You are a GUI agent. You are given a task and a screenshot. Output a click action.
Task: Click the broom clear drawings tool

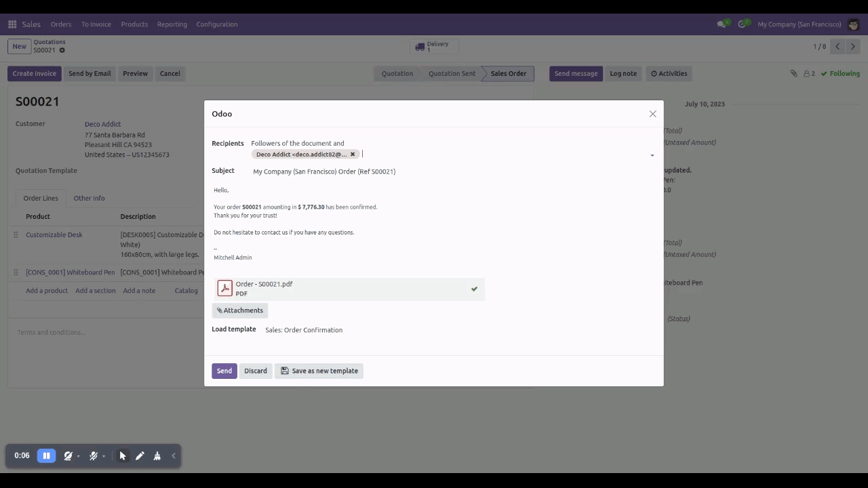click(157, 456)
